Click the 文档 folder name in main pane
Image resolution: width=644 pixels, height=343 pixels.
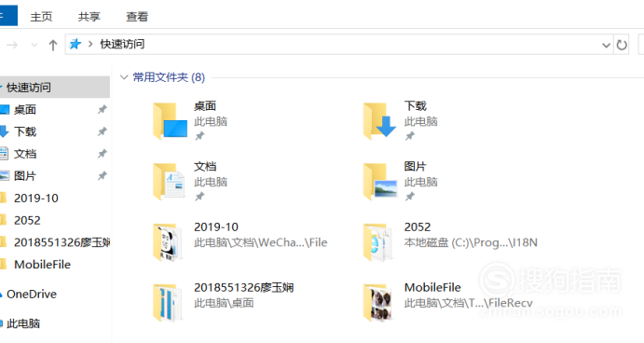205,166
